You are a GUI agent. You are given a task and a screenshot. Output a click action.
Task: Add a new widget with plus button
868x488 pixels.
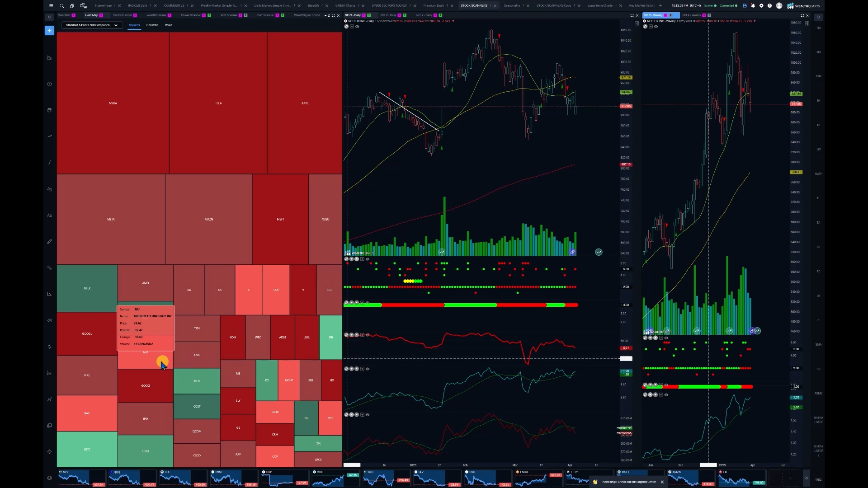[50, 30]
